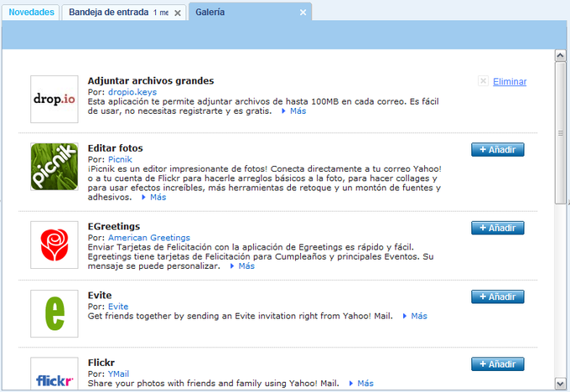Open the American Greetings author link
The image size is (570, 392).
149,238
